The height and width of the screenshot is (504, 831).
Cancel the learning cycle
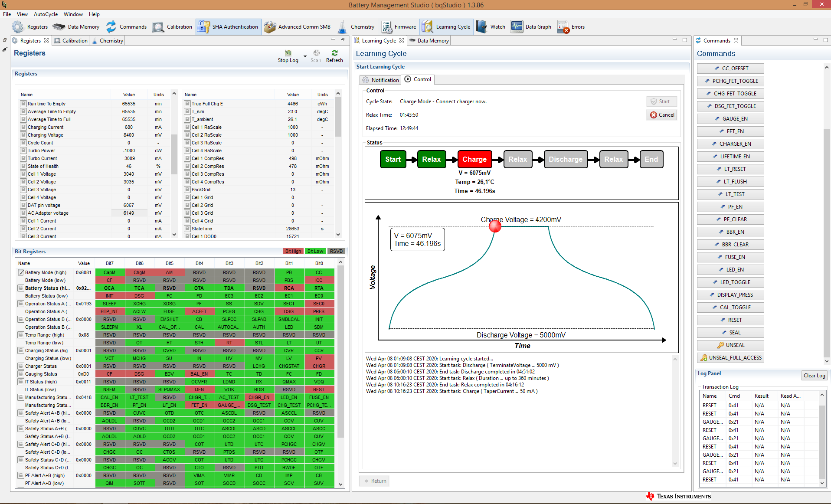coord(662,115)
